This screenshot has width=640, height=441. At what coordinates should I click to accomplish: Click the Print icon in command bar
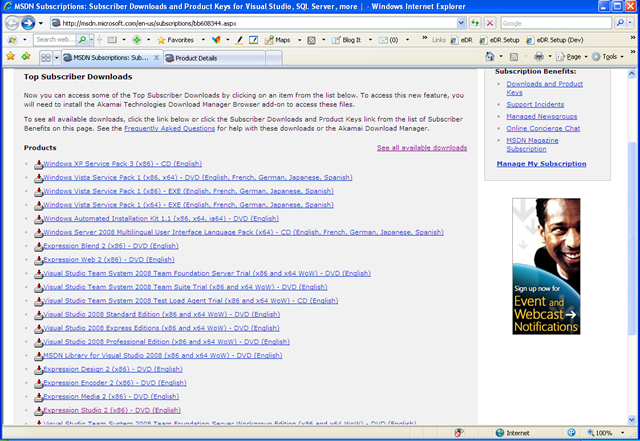point(539,56)
